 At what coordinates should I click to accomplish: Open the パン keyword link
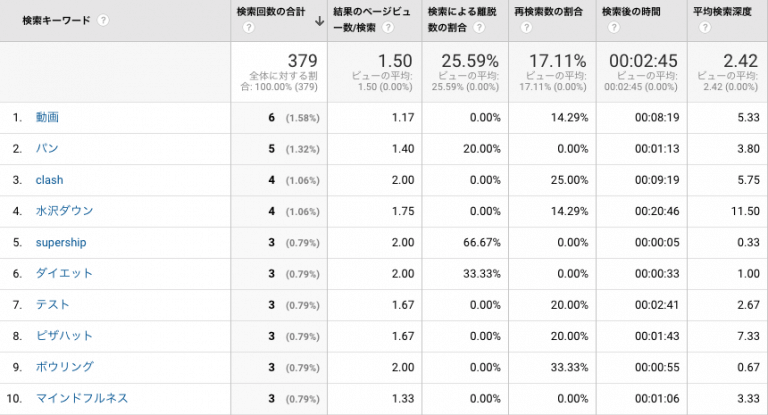tap(47, 148)
